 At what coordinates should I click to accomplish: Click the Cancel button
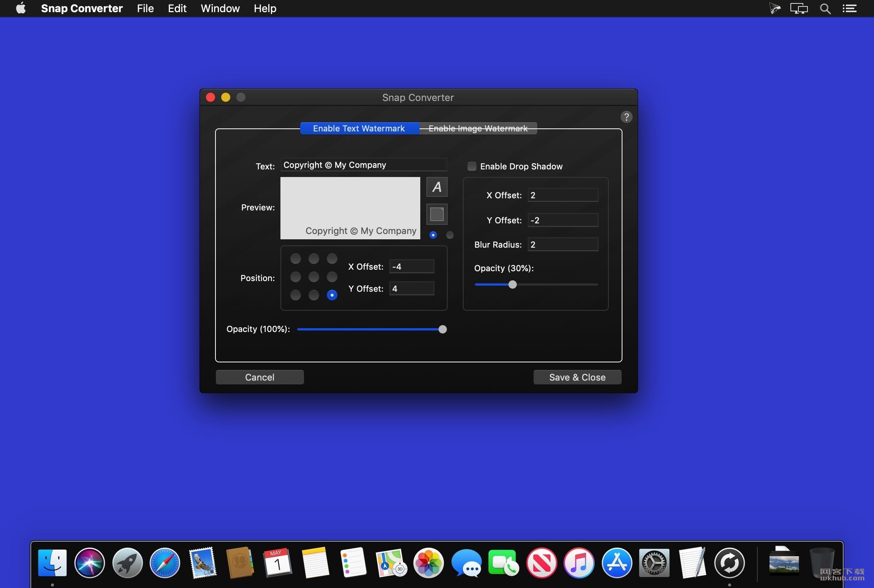pos(260,377)
